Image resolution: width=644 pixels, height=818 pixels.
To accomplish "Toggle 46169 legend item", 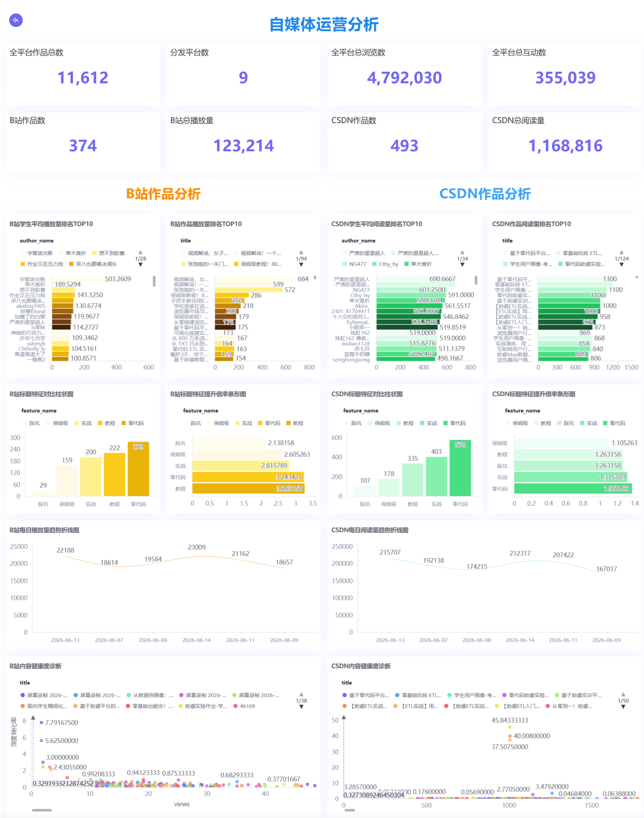I will coord(244,706).
